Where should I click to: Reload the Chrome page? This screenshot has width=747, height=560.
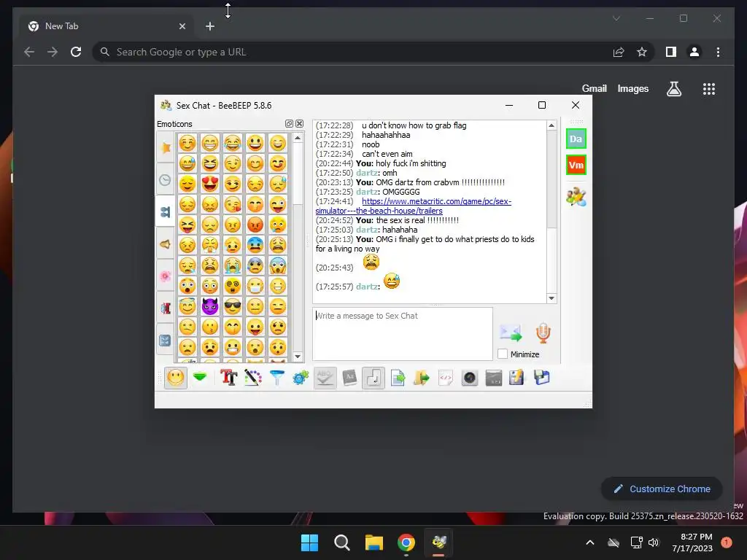(x=76, y=52)
